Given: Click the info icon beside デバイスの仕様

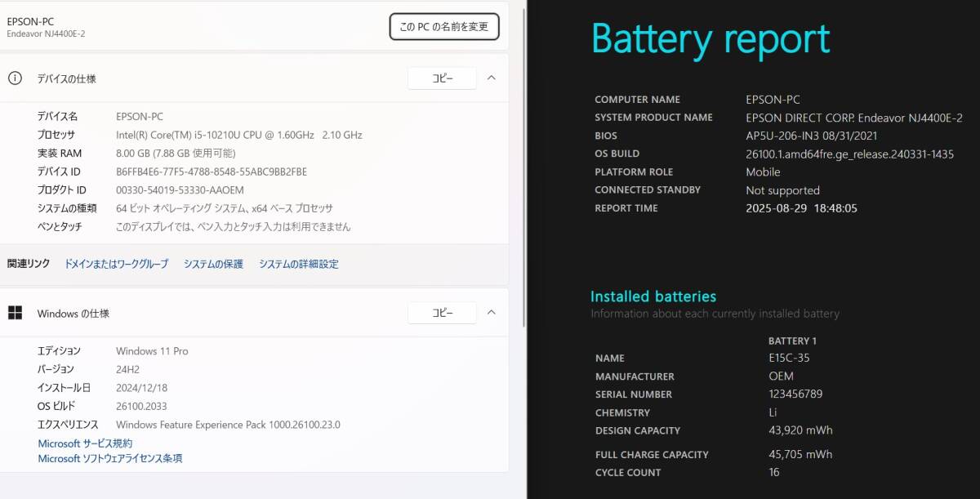Looking at the screenshot, I should point(15,78).
